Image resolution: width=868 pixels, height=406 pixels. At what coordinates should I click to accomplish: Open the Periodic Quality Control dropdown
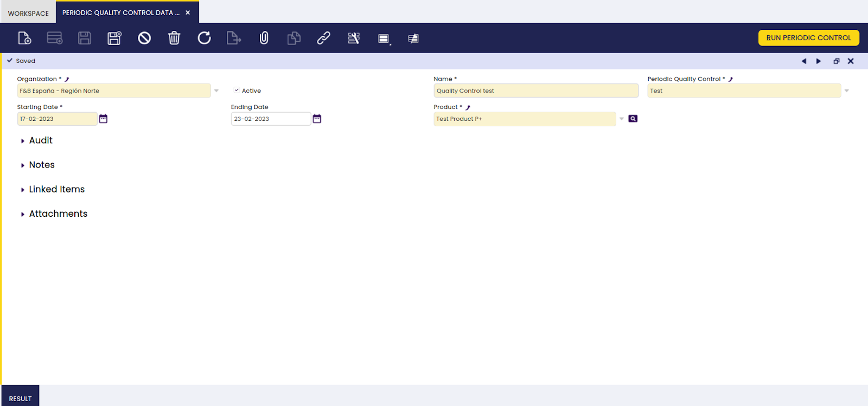point(846,91)
